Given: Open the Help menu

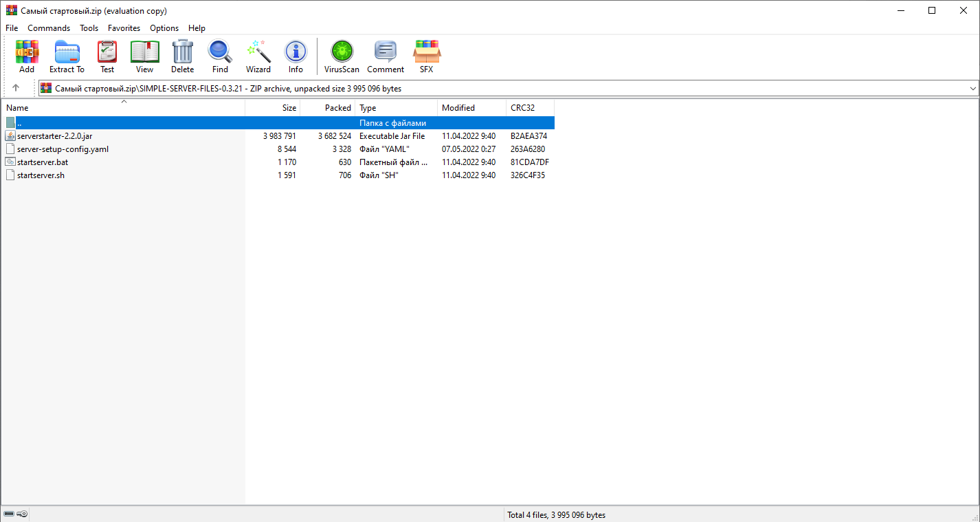Looking at the screenshot, I should coord(197,28).
